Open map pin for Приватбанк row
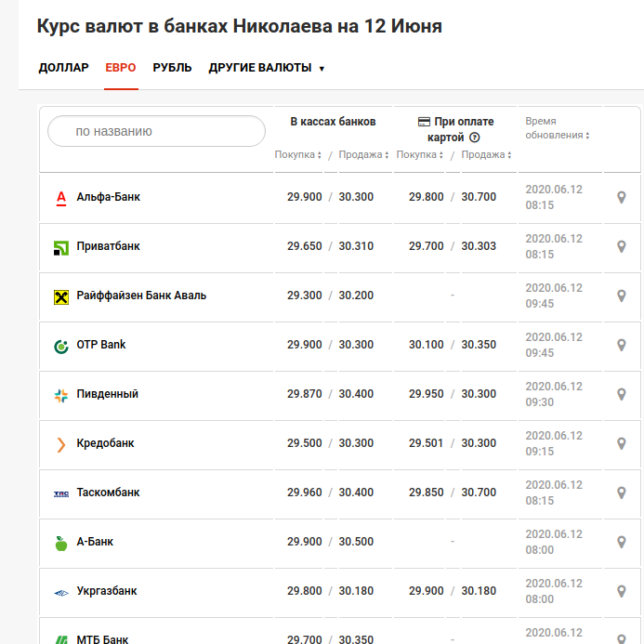The width and height of the screenshot is (644, 644). coord(622,246)
